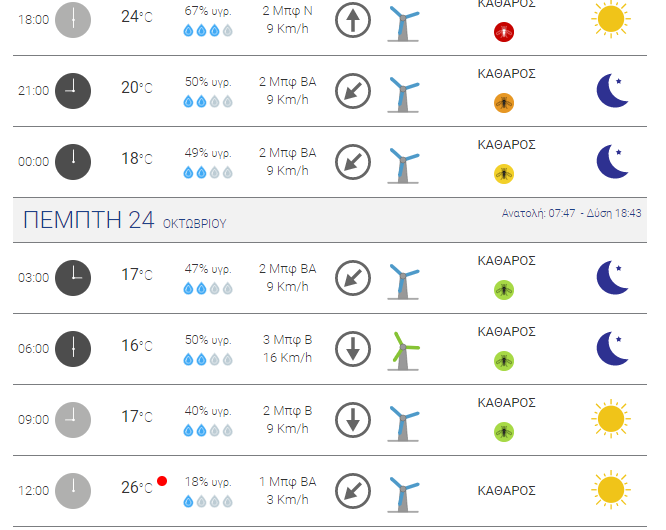Image resolution: width=666 pixels, height=530 pixels.
Task: Click the sunrise and sunset times text
Action: pos(571,213)
